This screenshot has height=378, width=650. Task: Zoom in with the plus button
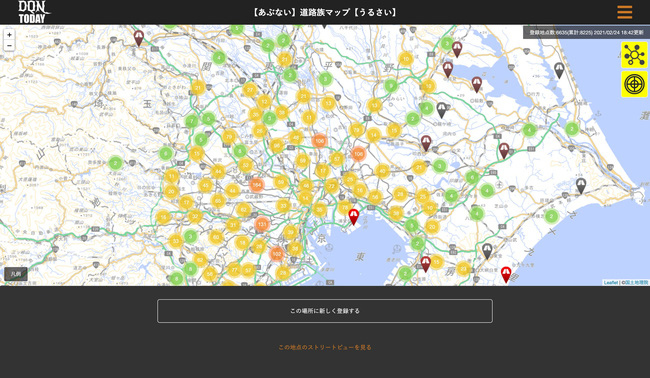(x=9, y=35)
